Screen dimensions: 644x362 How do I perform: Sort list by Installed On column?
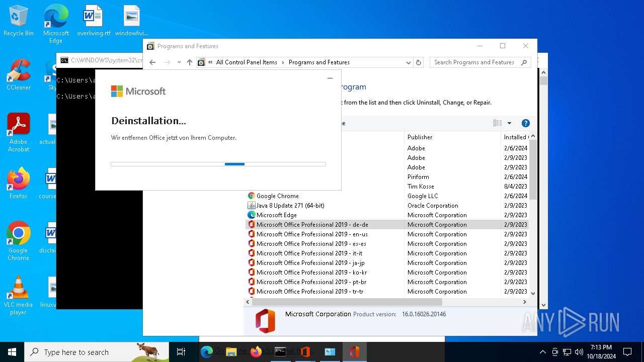point(515,137)
